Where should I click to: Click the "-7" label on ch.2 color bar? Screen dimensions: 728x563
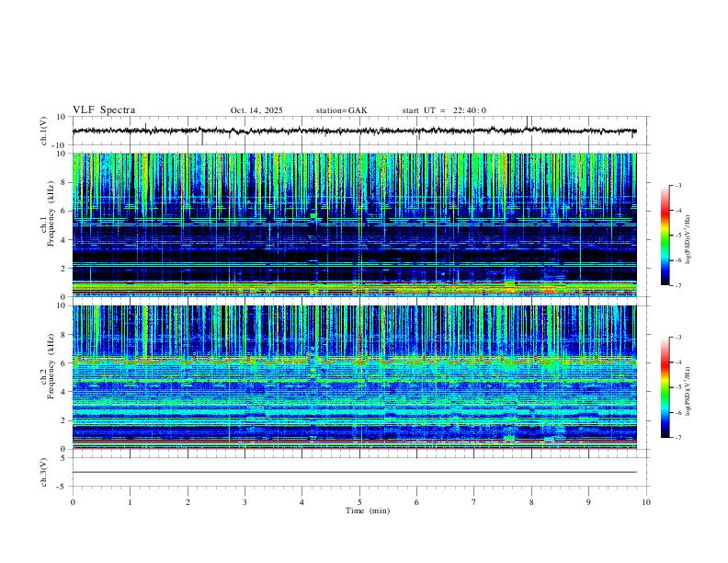point(677,437)
